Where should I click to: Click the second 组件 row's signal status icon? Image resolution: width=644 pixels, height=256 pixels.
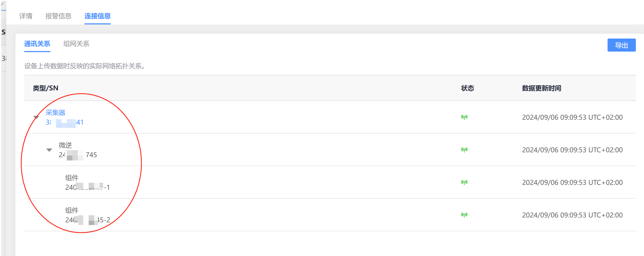pyautogui.click(x=464, y=215)
